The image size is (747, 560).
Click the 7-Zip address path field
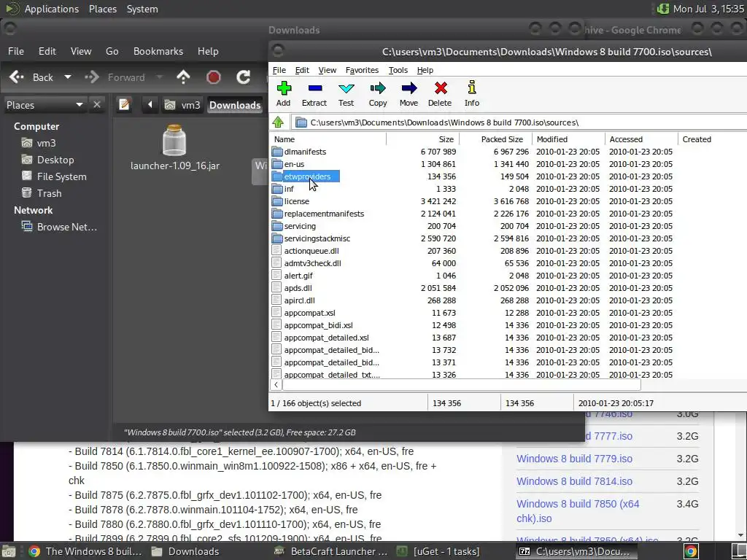[519, 122]
